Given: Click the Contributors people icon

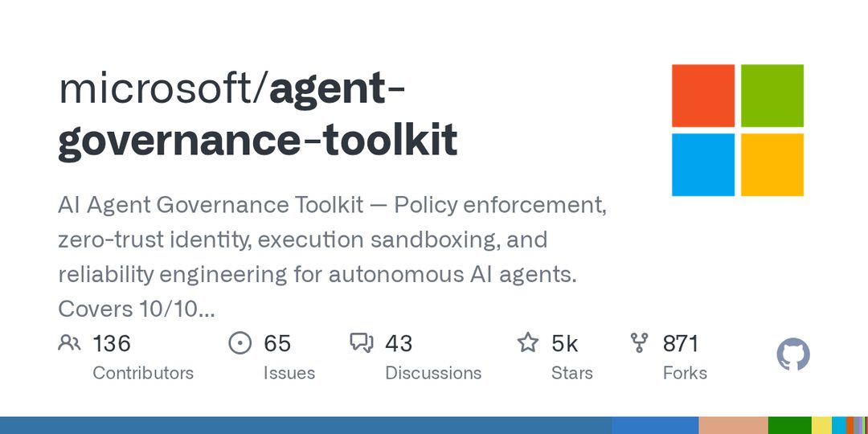Looking at the screenshot, I should (69, 343).
